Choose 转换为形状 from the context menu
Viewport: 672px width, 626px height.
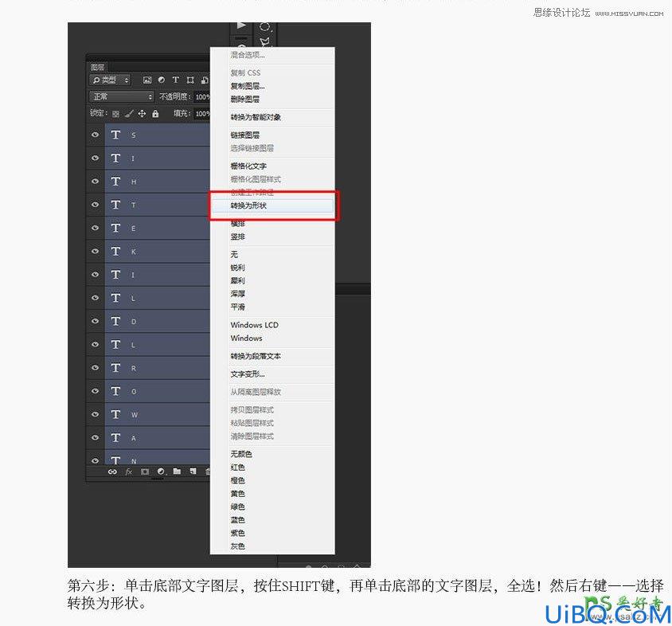click(x=272, y=205)
